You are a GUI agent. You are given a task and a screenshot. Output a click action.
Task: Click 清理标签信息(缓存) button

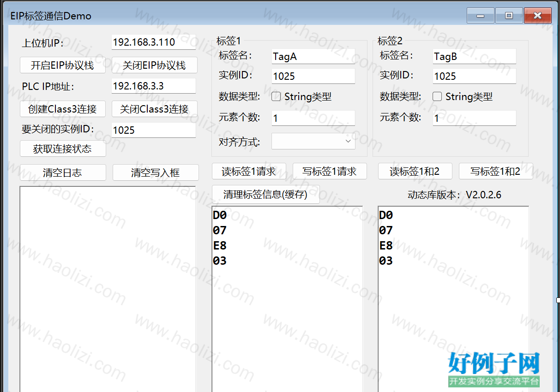265,194
